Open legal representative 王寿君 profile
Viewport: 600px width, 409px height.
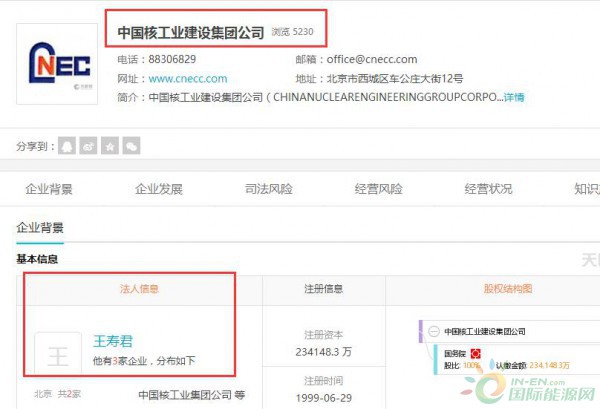(113, 341)
